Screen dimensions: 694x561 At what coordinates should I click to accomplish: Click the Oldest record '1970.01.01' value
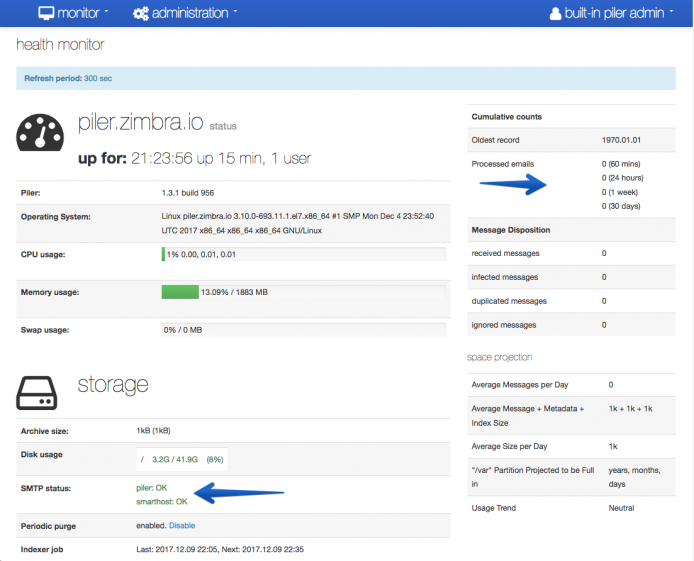point(621,140)
